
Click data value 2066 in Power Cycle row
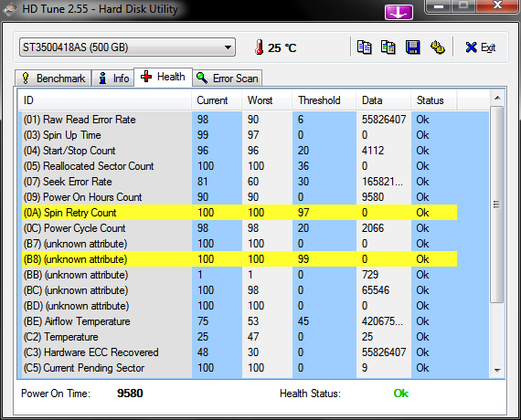[373, 228]
